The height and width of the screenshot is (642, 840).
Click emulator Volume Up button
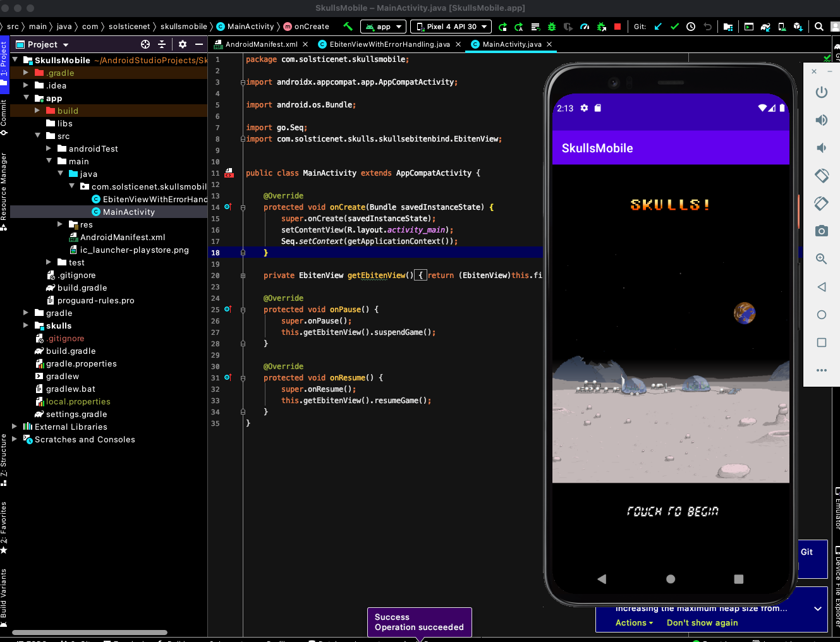pos(822,120)
